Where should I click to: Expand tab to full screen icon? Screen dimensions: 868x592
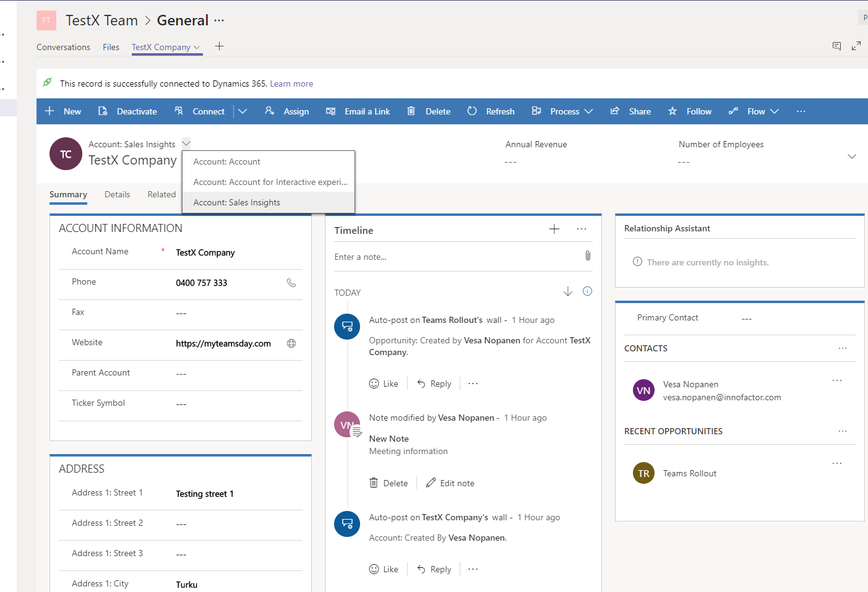tap(856, 46)
